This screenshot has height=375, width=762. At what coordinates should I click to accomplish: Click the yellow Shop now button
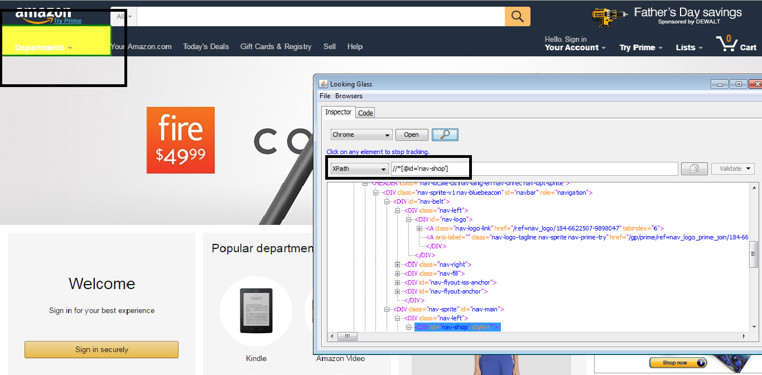click(x=678, y=362)
